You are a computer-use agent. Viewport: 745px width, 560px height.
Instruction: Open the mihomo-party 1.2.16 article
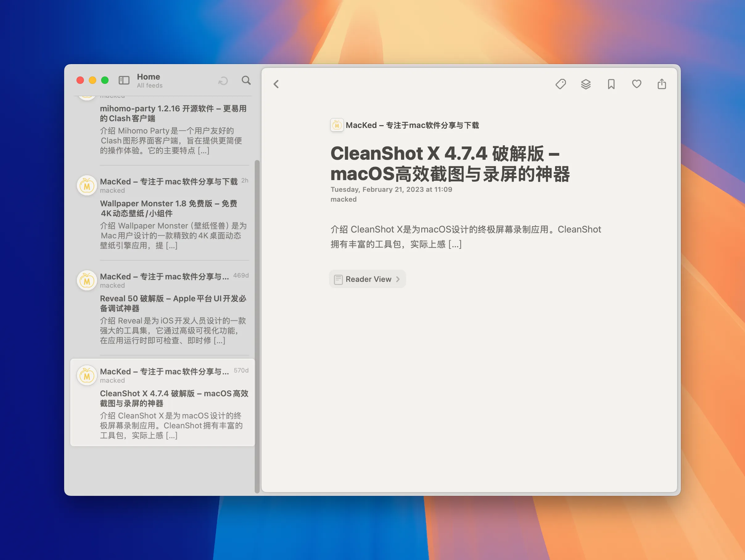(173, 113)
